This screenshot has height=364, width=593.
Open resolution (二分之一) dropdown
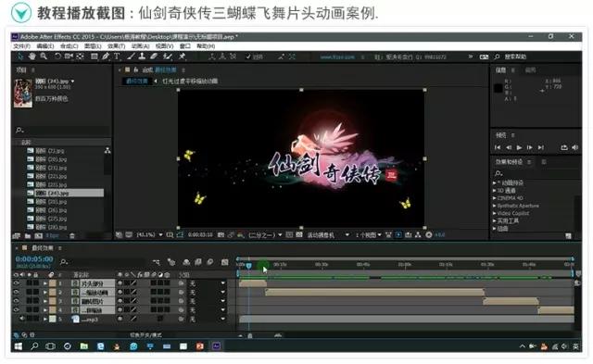point(266,235)
